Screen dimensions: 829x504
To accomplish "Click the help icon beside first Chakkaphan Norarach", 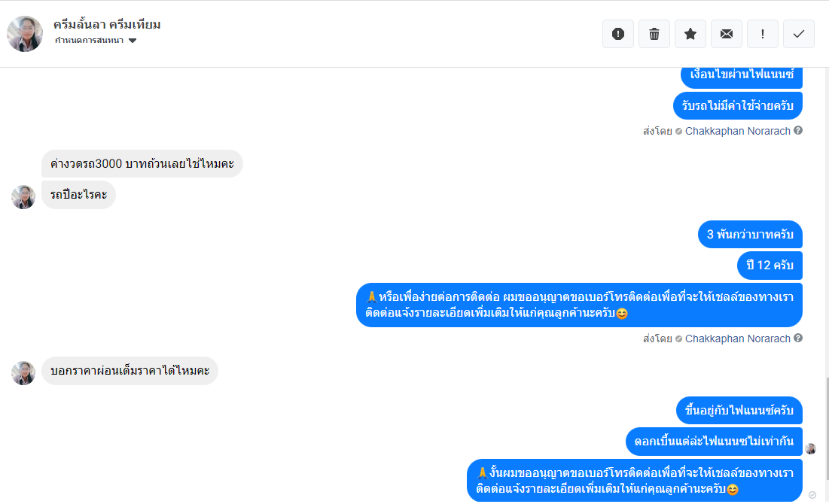I will pos(798,130).
